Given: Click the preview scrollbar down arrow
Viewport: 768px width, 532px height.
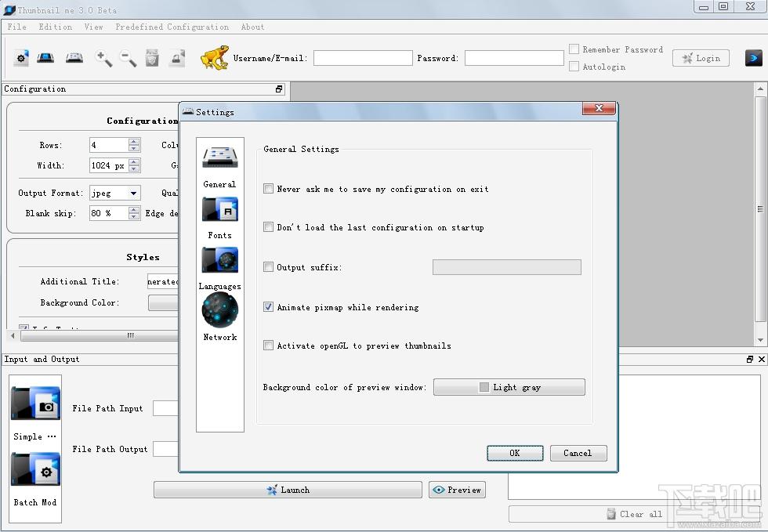Looking at the screenshot, I should click(760, 340).
